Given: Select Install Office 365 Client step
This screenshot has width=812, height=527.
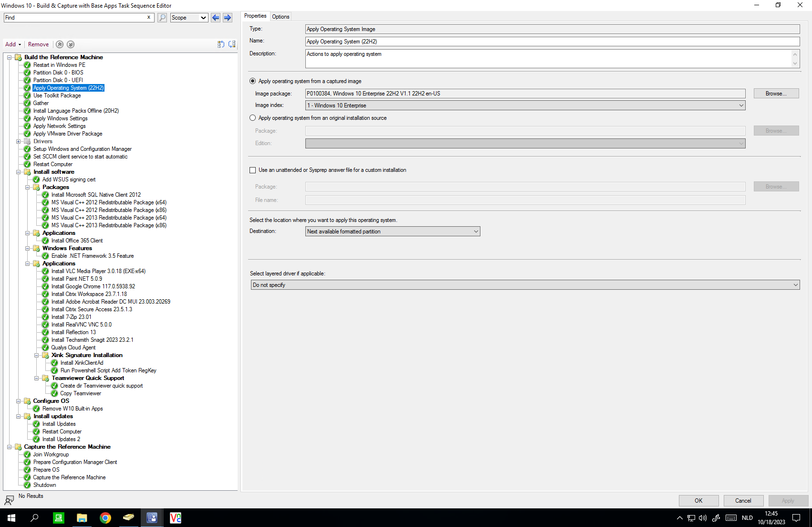Looking at the screenshot, I should (x=77, y=241).
